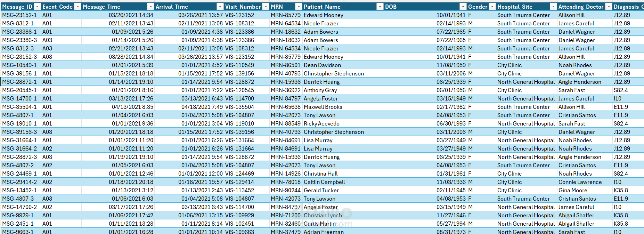Open the Patient_Name column filter dropdown
644x234 pixels.
(x=380, y=7)
